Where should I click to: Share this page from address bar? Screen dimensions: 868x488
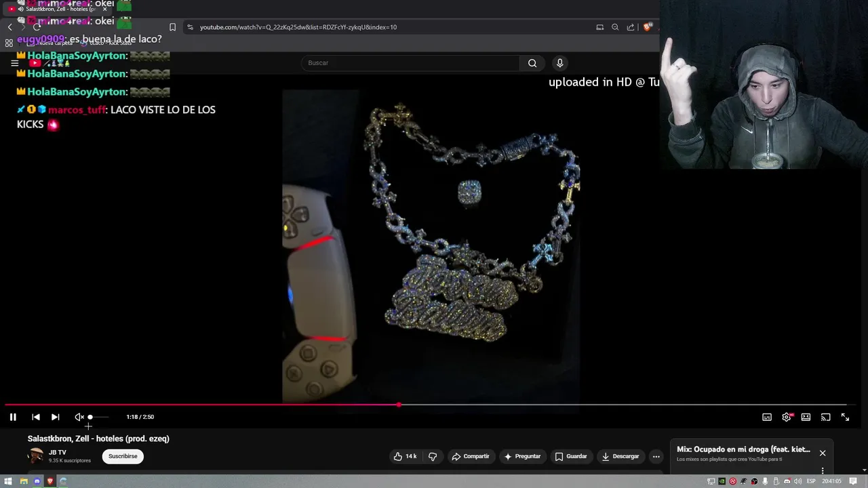tap(631, 27)
